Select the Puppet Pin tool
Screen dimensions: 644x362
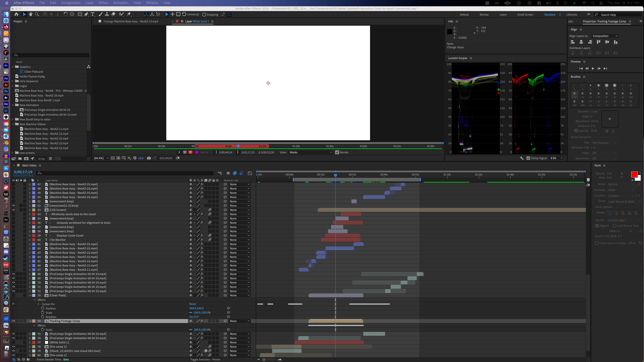tap(129, 14)
